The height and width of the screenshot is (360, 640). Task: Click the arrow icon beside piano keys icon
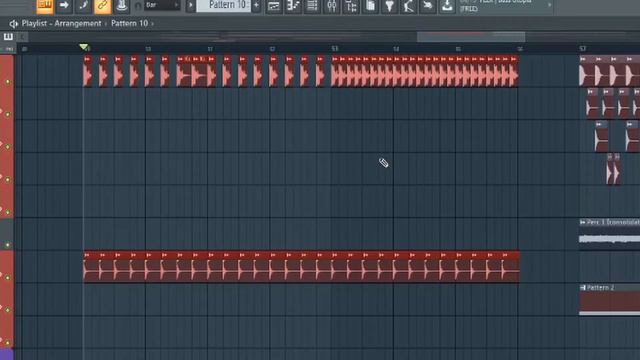click(22, 37)
